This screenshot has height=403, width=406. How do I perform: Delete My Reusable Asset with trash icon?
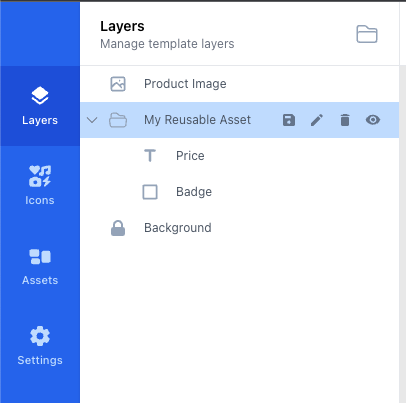click(345, 120)
